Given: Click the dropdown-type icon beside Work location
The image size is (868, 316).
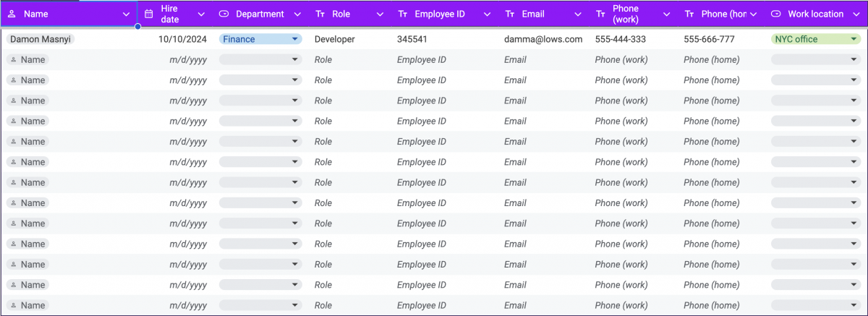Looking at the screenshot, I should 776,14.
